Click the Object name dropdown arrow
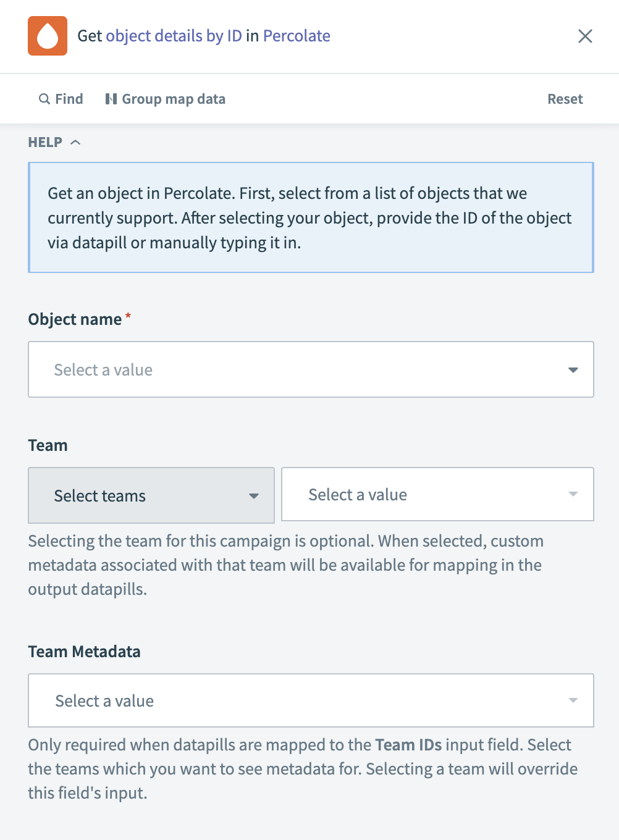Viewport: 619px width, 840px height. click(x=573, y=369)
